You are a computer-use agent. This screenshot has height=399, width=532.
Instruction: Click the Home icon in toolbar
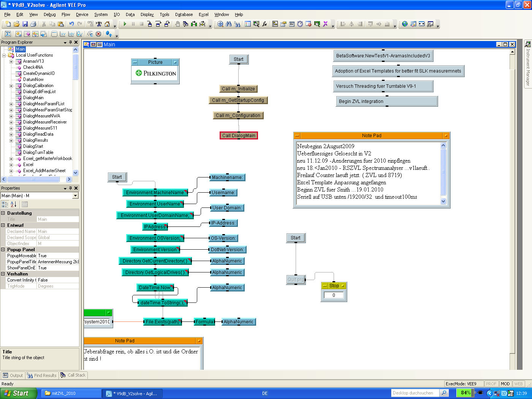107,24
